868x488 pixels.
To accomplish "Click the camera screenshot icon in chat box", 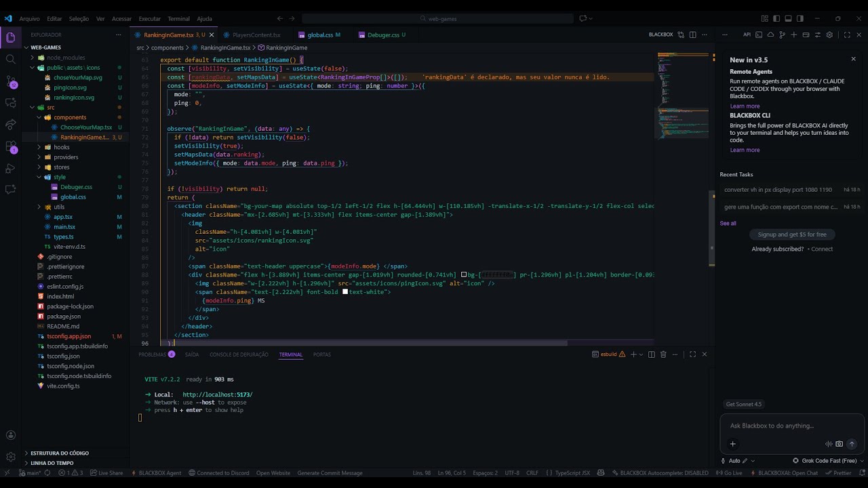I will click(840, 444).
